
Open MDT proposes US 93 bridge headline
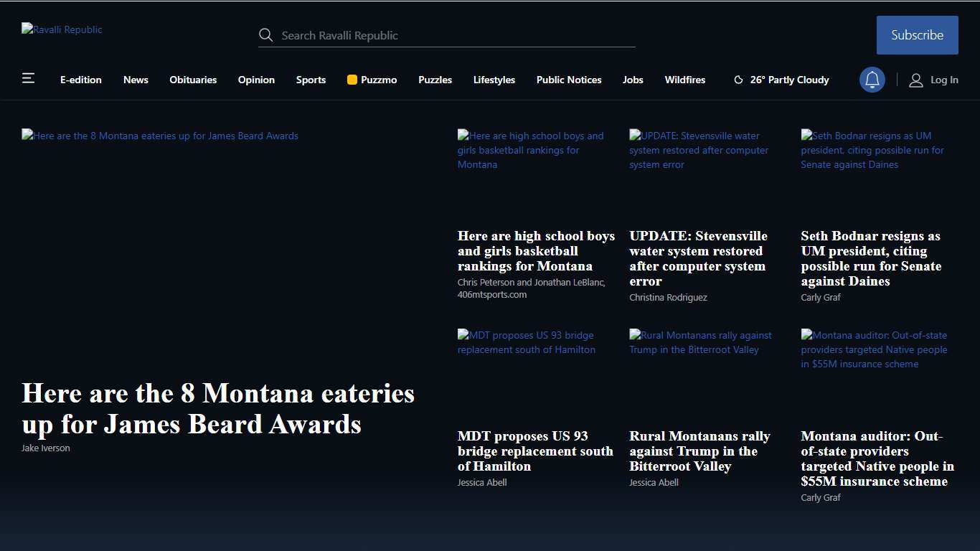pos(535,451)
